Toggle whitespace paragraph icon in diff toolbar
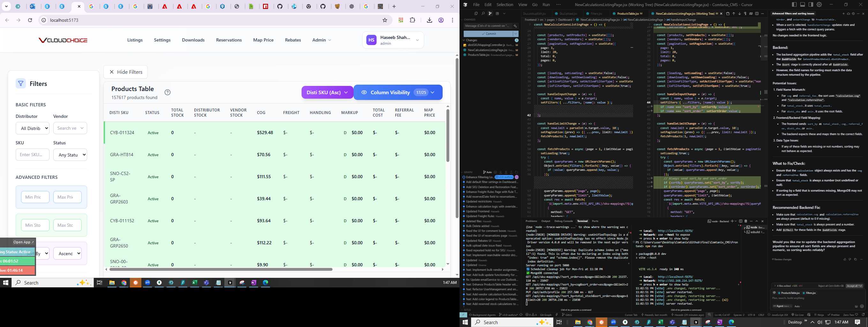Viewport: 868px width, 327px height. coord(745,13)
